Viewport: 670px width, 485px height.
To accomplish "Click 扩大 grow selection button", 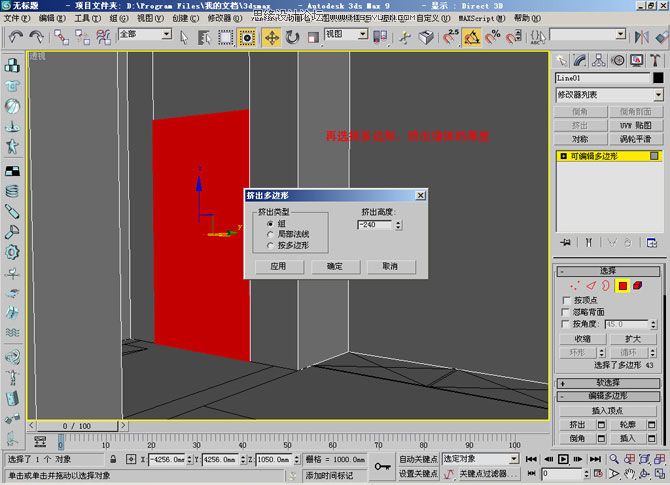I will (x=633, y=339).
